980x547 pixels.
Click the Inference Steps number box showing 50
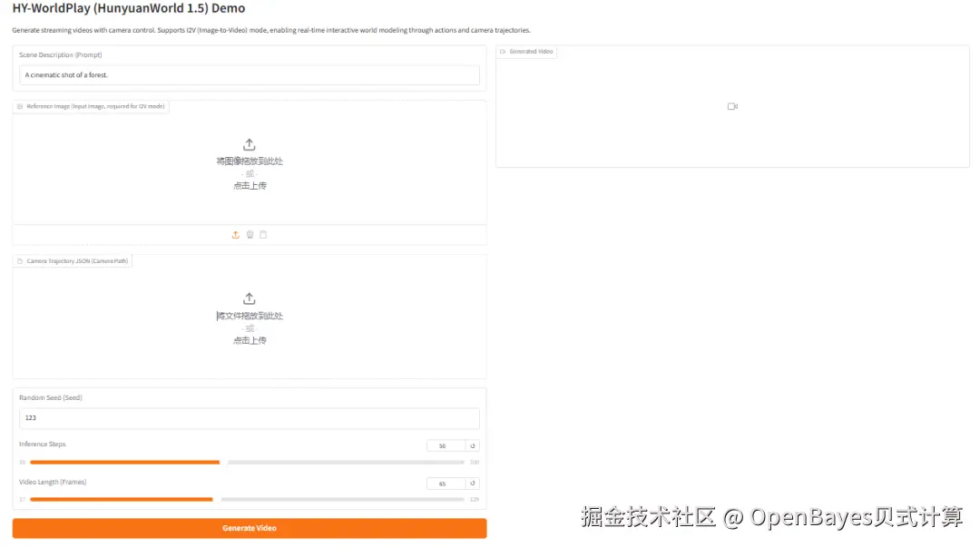[x=442, y=445]
